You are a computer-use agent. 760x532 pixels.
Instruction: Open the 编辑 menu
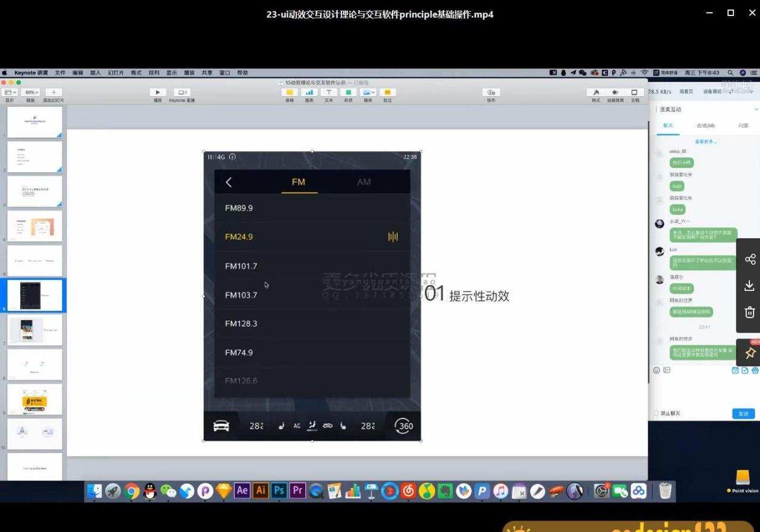click(x=78, y=72)
